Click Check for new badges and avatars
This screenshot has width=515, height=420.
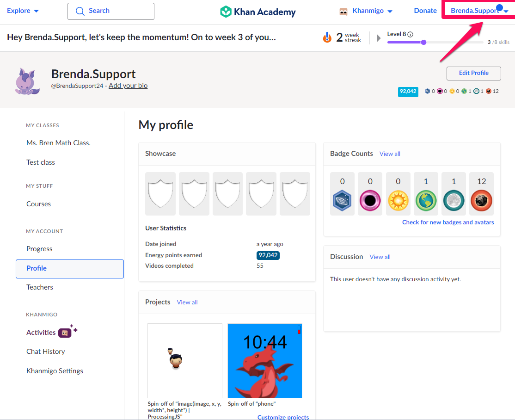point(448,222)
